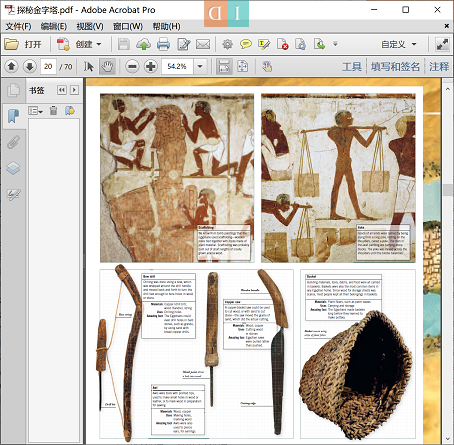This screenshot has height=445, width=454.
Task: Open the bookmark options menu dropdown
Action: [36, 111]
